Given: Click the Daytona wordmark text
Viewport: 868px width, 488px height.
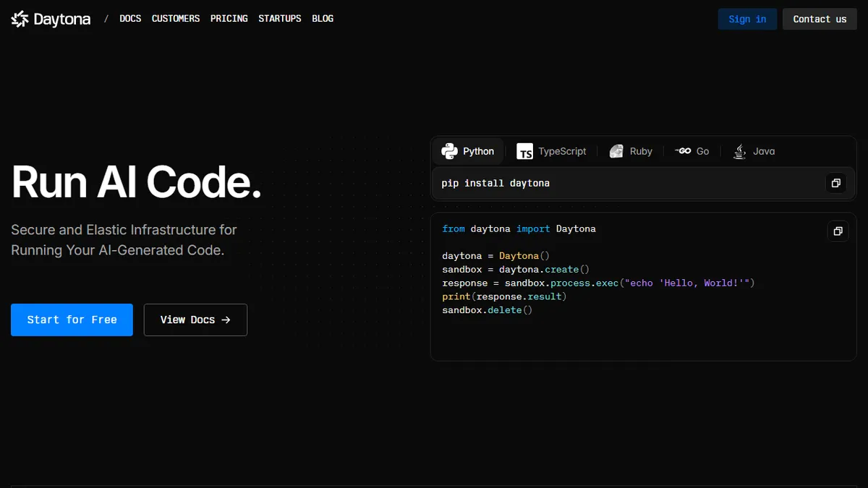Looking at the screenshot, I should point(62,20).
